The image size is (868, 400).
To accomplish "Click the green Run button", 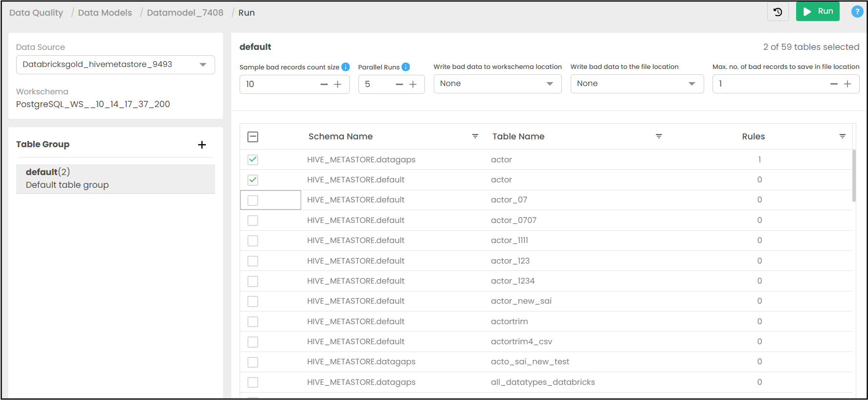I will pyautogui.click(x=817, y=11).
